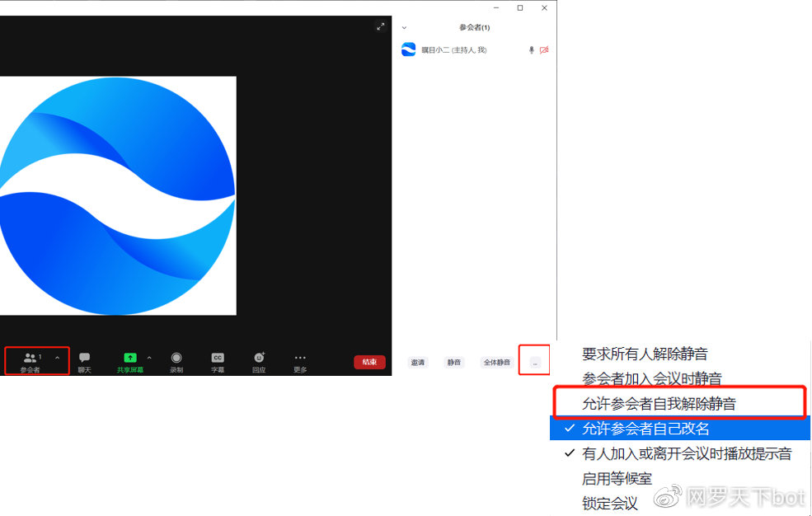
Task: Close the meeting window
Action: pyautogui.click(x=544, y=7)
